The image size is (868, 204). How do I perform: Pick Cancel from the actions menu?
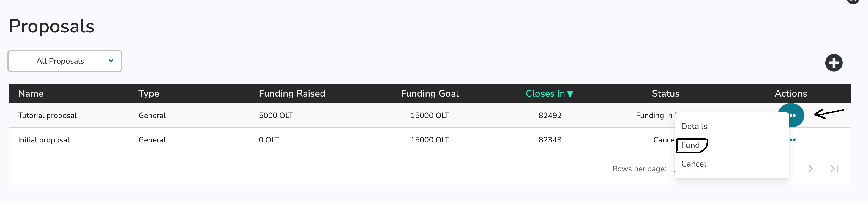693,164
